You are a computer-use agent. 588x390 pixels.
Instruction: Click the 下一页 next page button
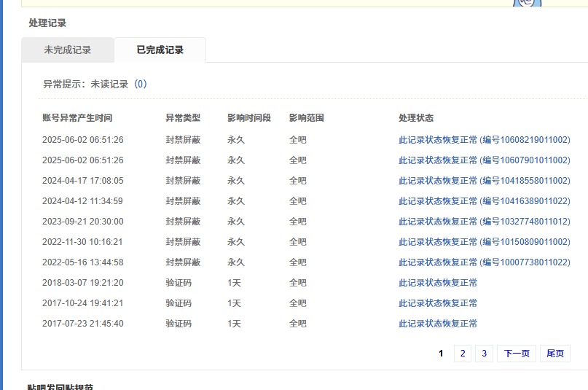pyautogui.click(x=516, y=354)
